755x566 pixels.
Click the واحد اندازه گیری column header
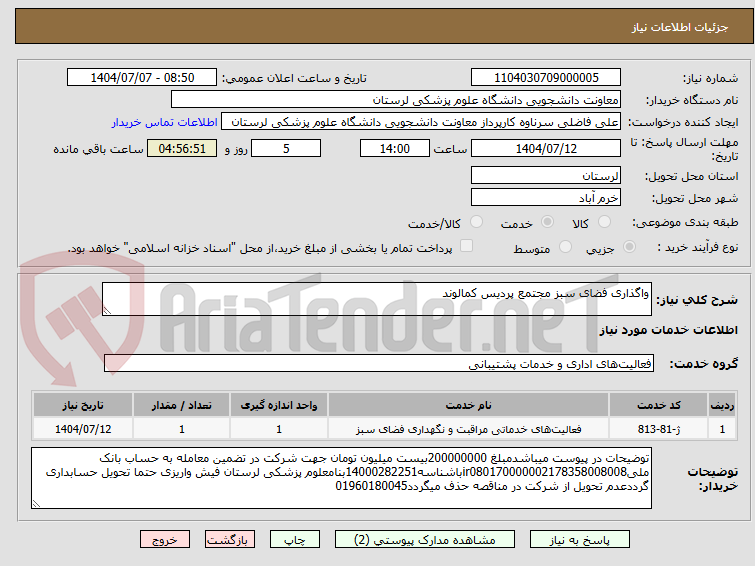click(279, 405)
